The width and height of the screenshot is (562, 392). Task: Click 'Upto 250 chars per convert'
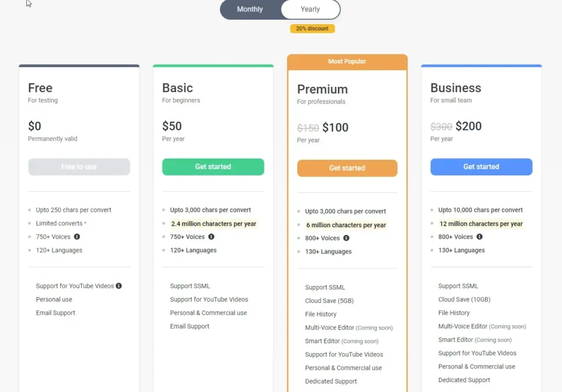(74, 210)
